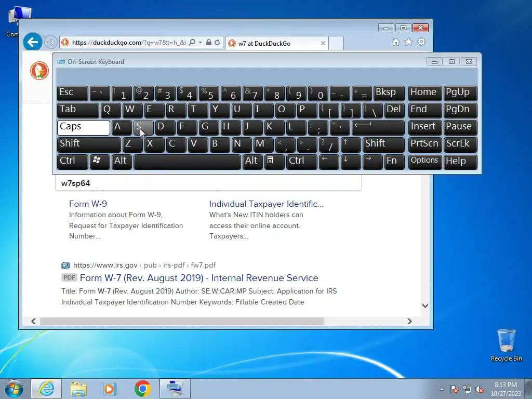
Task: Toggle the left Alt key
Action: click(122, 162)
